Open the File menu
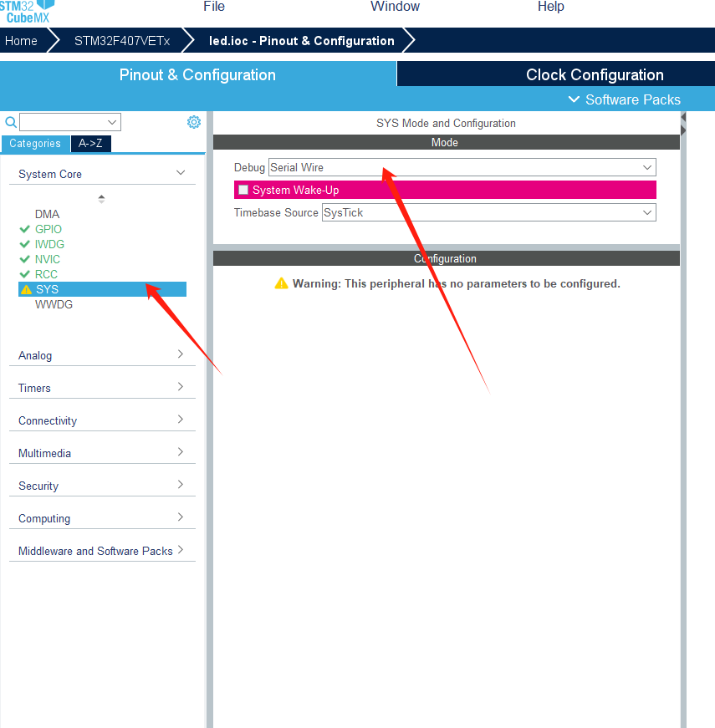This screenshot has height=728, width=715. pos(214,7)
